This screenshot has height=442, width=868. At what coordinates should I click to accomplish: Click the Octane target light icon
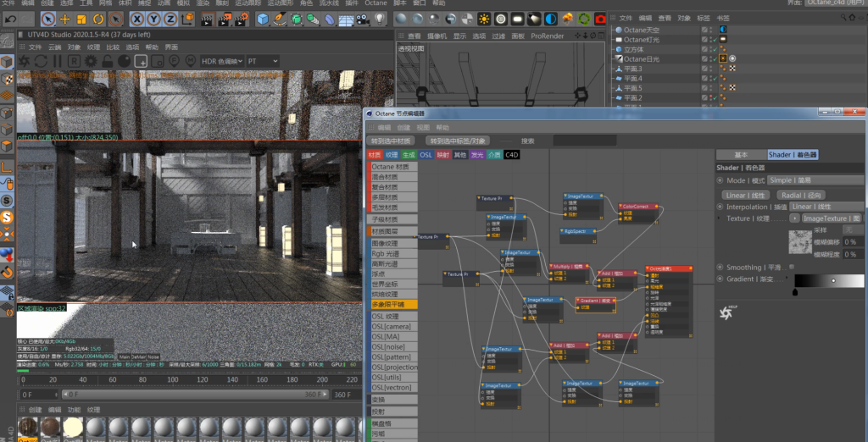click(x=501, y=20)
